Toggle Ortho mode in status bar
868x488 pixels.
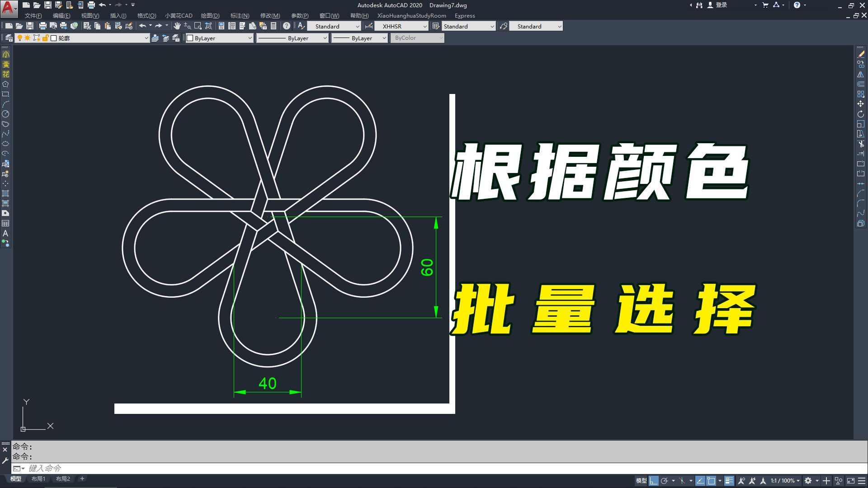654,481
